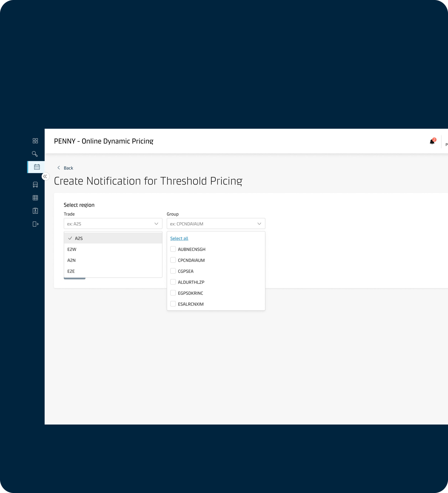The image size is (448, 493).
Task: Click the search magnifier sidebar icon
Action: [35, 154]
